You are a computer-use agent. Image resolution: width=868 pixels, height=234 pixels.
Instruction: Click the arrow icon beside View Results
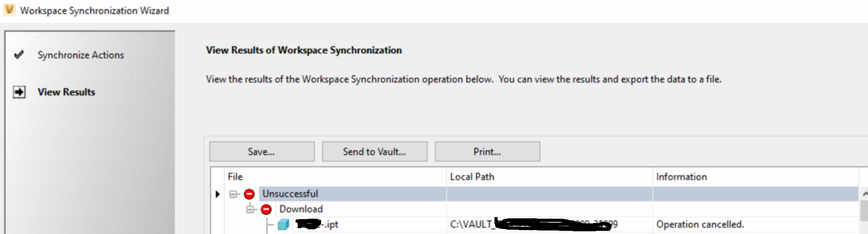pos(19,92)
